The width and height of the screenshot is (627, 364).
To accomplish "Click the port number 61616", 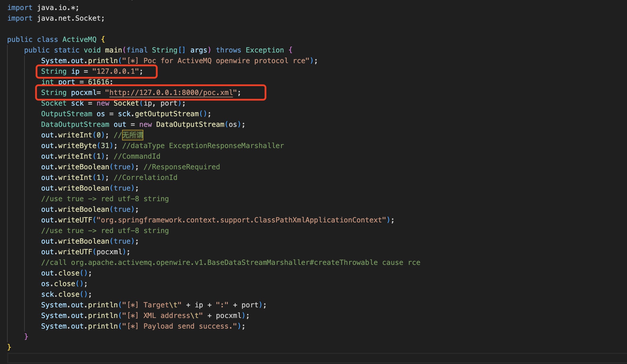I will click(99, 82).
